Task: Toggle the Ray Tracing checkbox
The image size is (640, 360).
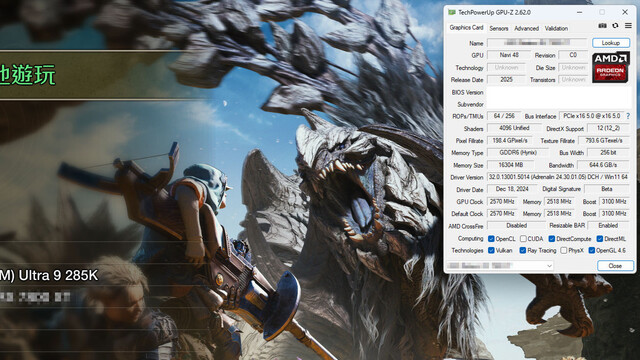Action: click(522, 250)
